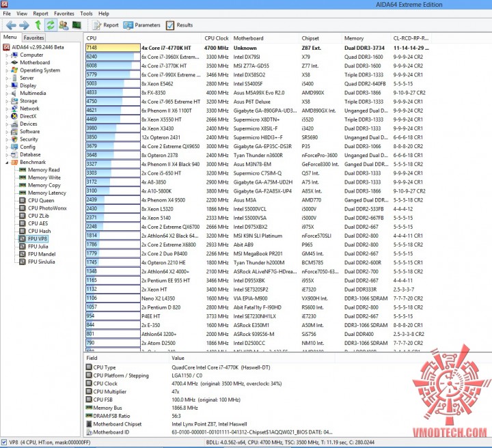Click the CPU Multiplier field row
Screen dimensions: 492x448
[210, 391]
